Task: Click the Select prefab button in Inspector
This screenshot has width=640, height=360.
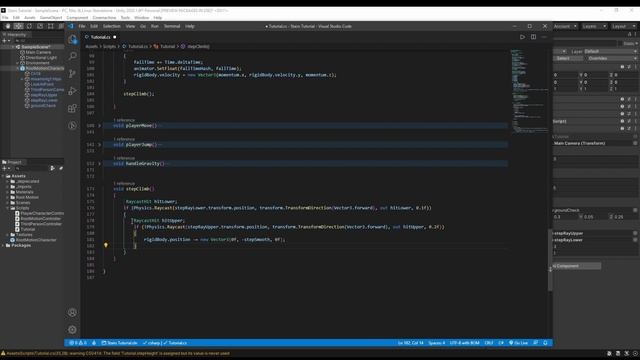Action: click(x=568, y=58)
